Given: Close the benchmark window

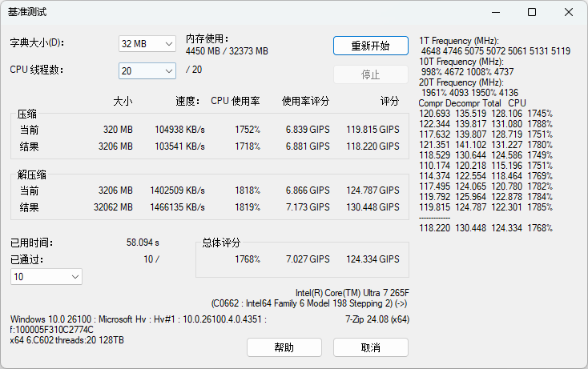Looking at the screenshot, I should pos(569,12).
